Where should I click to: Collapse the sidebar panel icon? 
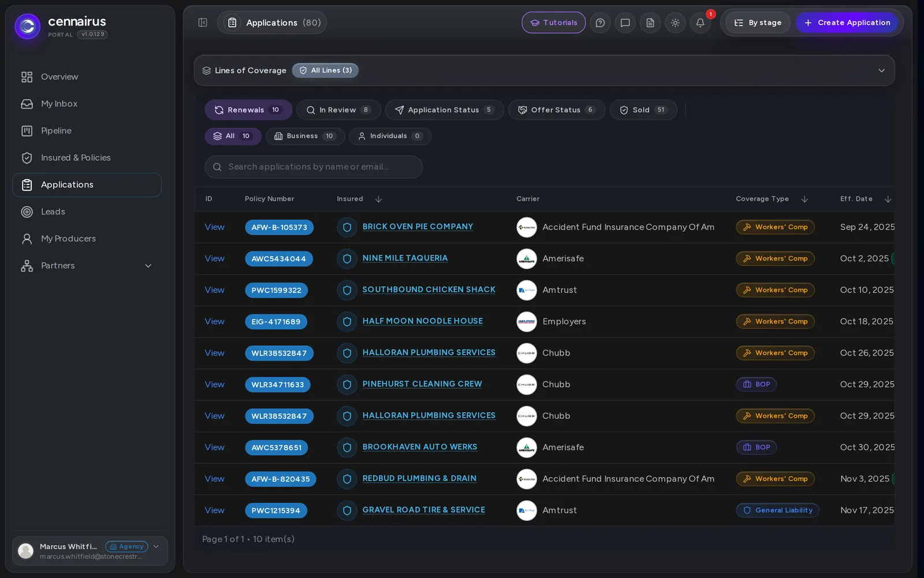(x=203, y=23)
